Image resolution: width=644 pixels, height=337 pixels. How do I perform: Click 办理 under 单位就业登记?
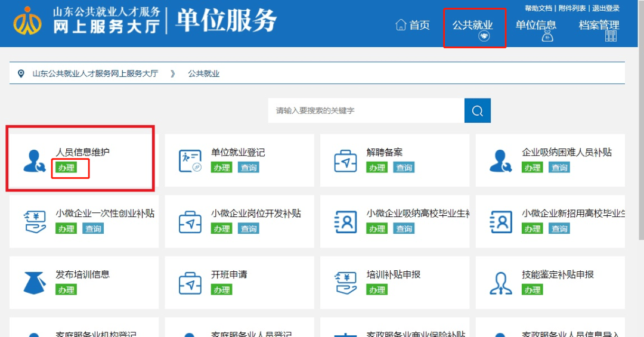[x=222, y=167]
